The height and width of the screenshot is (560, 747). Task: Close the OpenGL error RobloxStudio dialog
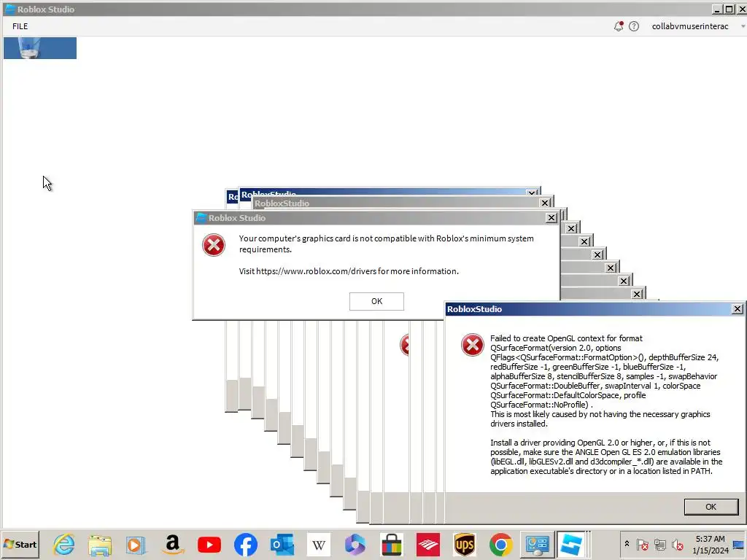(737, 309)
